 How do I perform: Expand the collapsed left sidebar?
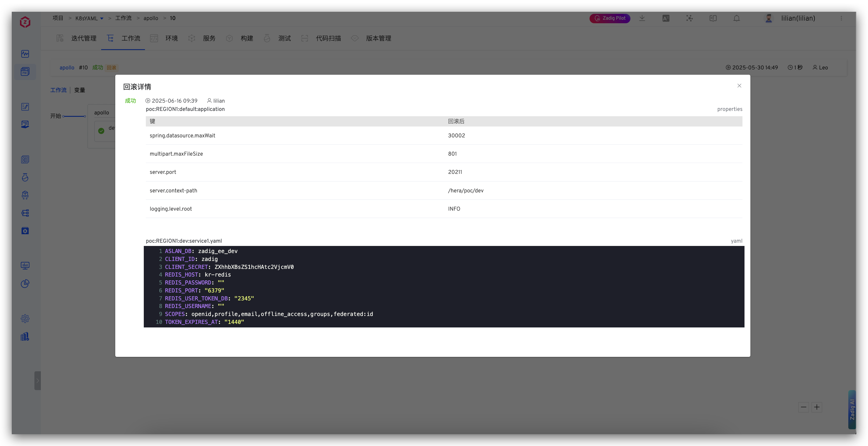[x=37, y=381]
